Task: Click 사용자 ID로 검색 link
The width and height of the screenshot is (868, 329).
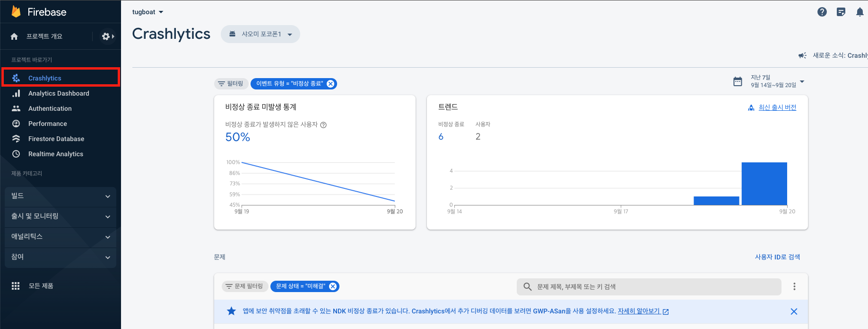Action: [777, 257]
